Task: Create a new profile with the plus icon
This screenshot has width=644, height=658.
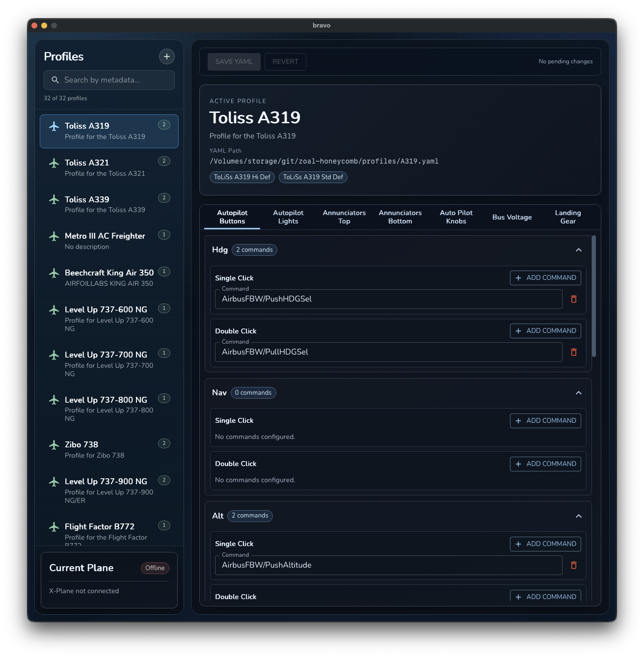Action: 166,56
